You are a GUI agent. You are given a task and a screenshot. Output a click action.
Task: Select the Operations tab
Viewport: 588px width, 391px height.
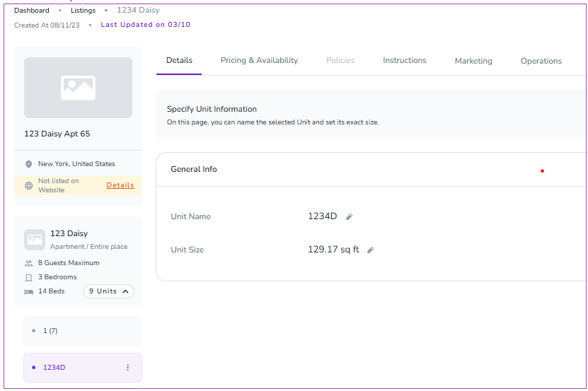[541, 61]
